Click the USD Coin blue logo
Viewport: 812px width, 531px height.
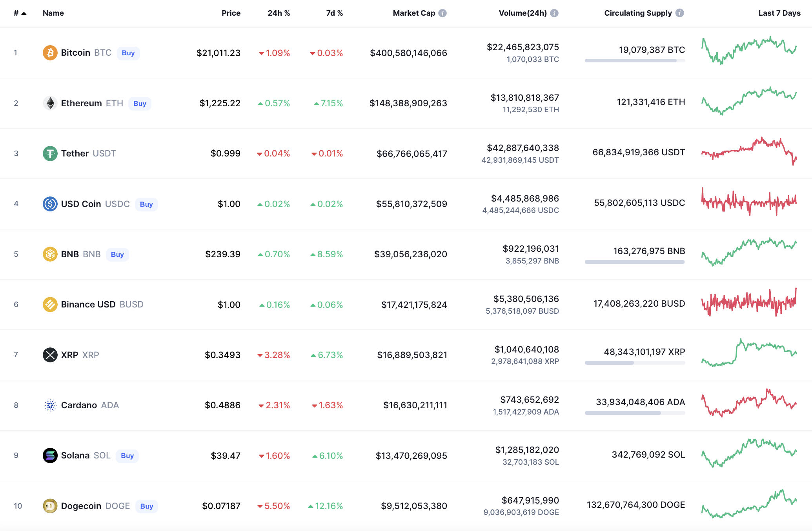(x=50, y=204)
